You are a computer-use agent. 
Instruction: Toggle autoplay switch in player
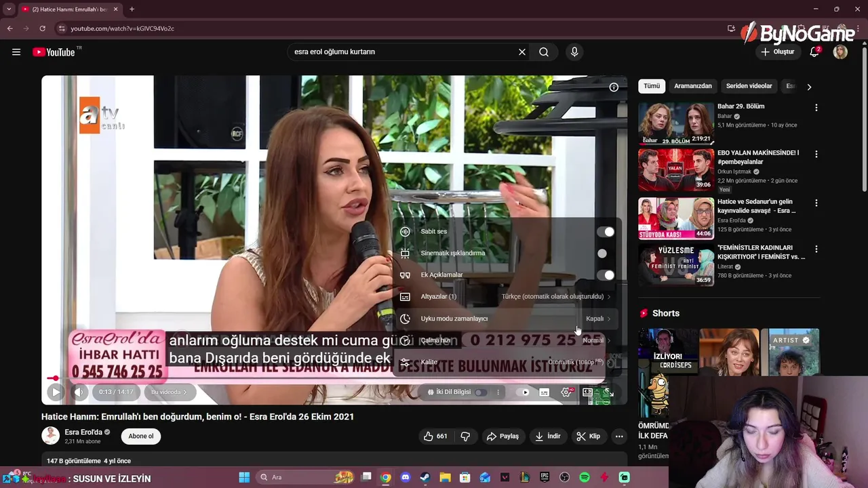[523, 392]
